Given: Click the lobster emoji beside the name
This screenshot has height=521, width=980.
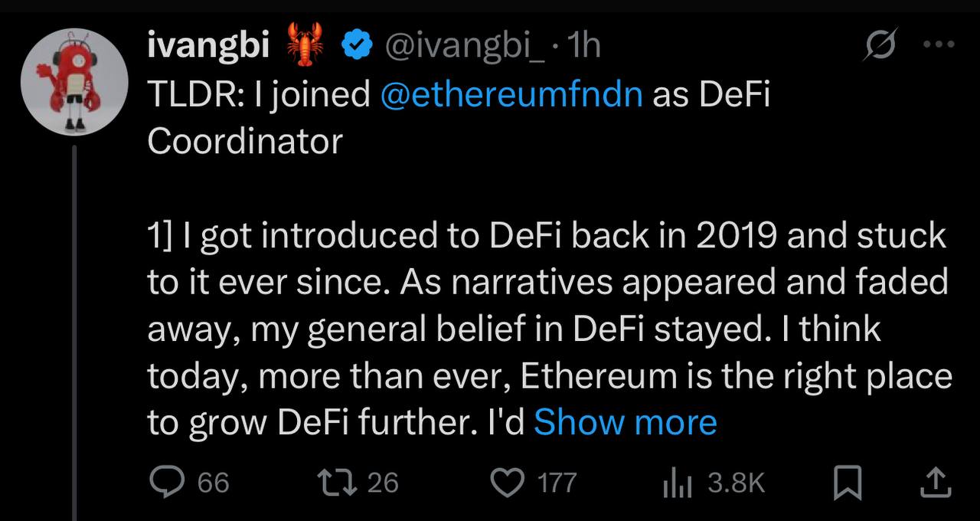Looking at the screenshot, I should pos(305,44).
